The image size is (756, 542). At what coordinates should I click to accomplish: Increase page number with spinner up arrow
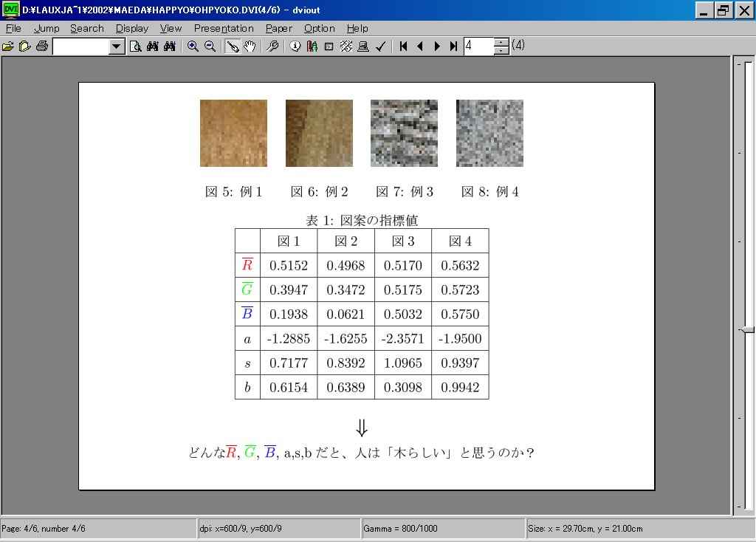(501, 42)
